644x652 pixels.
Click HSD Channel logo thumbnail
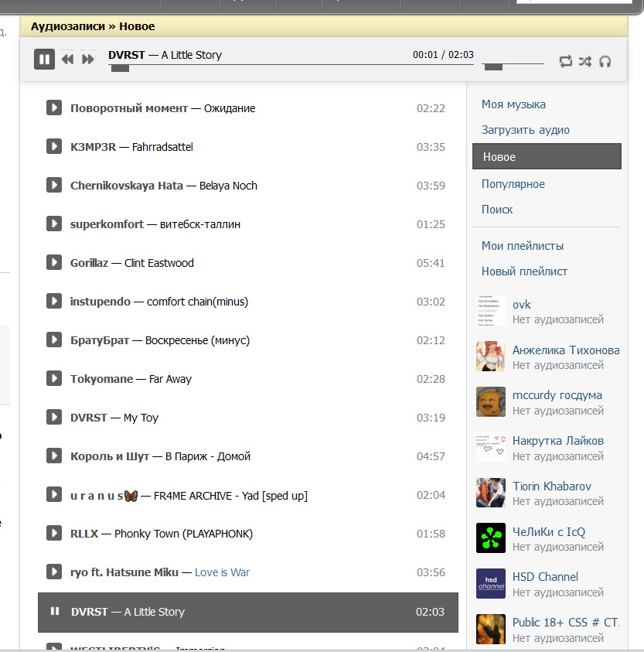[x=491, y=583]
